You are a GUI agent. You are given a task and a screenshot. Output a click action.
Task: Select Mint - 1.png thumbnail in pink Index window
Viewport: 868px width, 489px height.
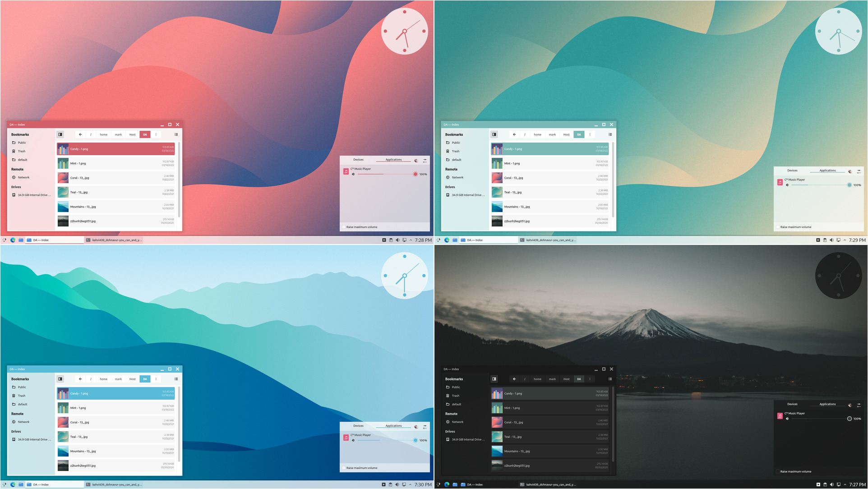coord(63,163)
